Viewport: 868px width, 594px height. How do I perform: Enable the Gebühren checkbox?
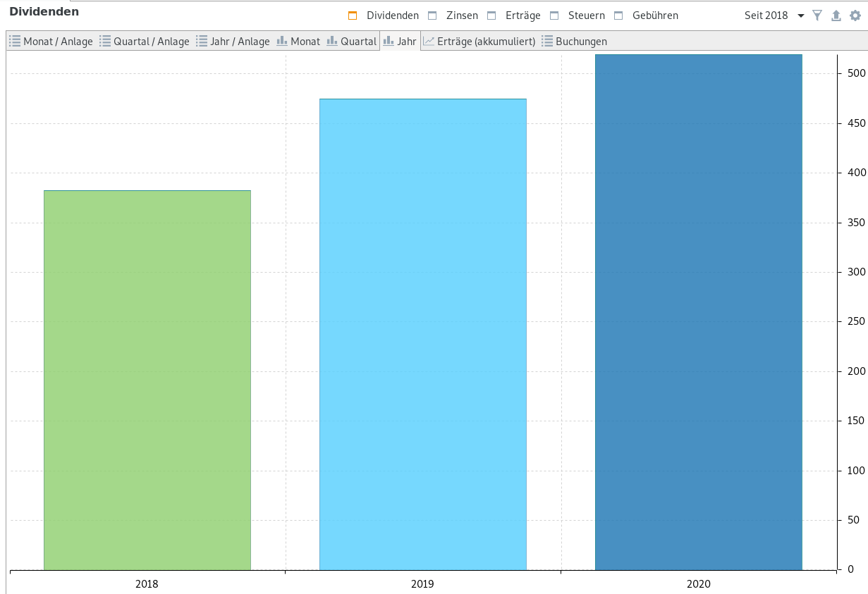pos(618,16)
